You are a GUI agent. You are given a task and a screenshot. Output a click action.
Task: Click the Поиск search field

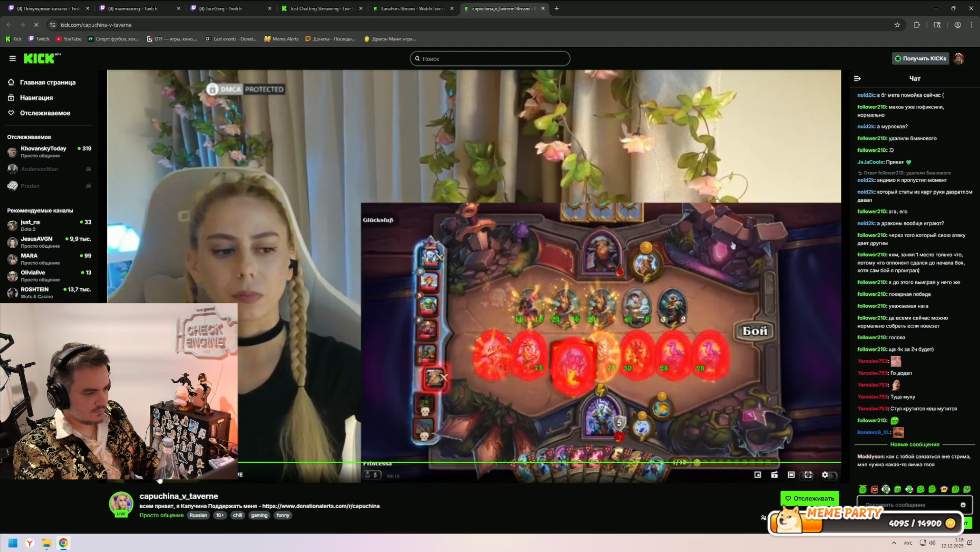490,58
